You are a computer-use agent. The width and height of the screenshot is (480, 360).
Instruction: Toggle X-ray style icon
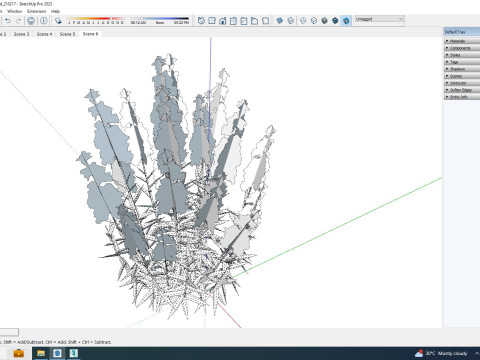pyautogui.click(x=280, y=21)
